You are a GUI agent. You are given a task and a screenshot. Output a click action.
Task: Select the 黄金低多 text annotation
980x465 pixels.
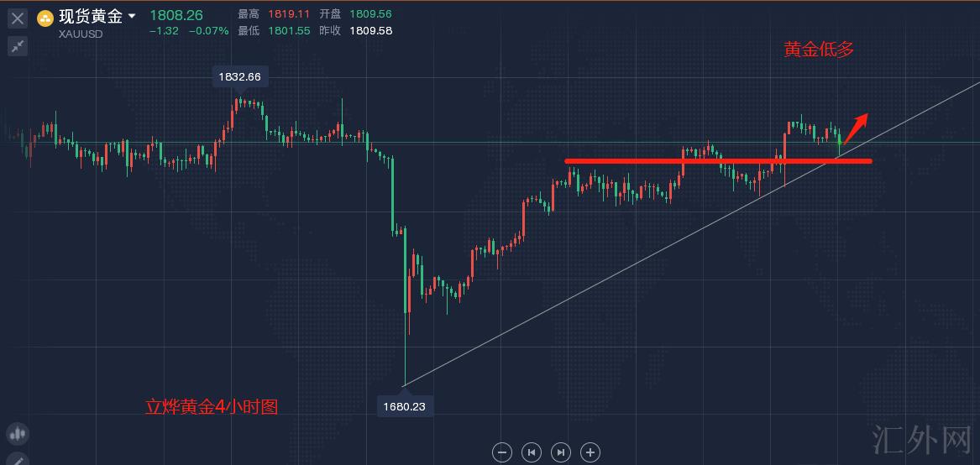tap(819, 50)
